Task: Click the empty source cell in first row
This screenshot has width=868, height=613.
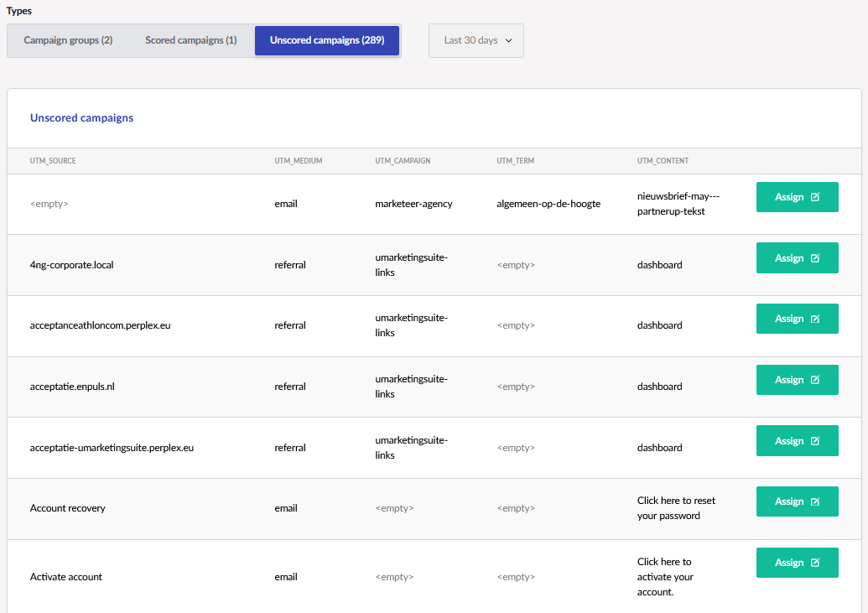Action: [49, 204]
